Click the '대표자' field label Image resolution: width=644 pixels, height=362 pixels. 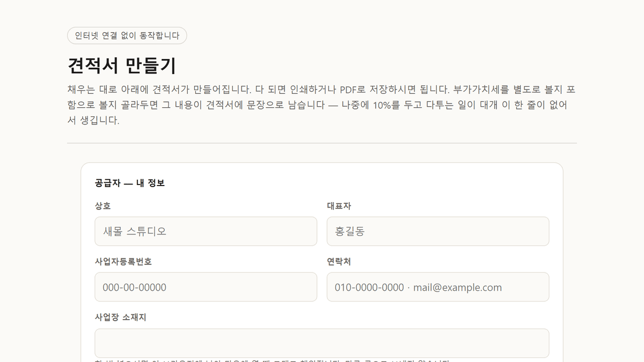pyautogui.click(x=339, y=206)
